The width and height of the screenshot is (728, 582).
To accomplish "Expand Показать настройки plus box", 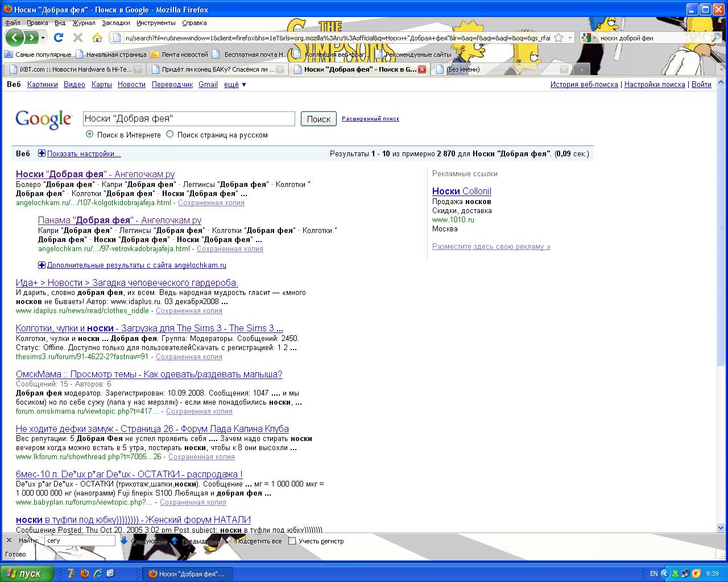I will point(42,153).
